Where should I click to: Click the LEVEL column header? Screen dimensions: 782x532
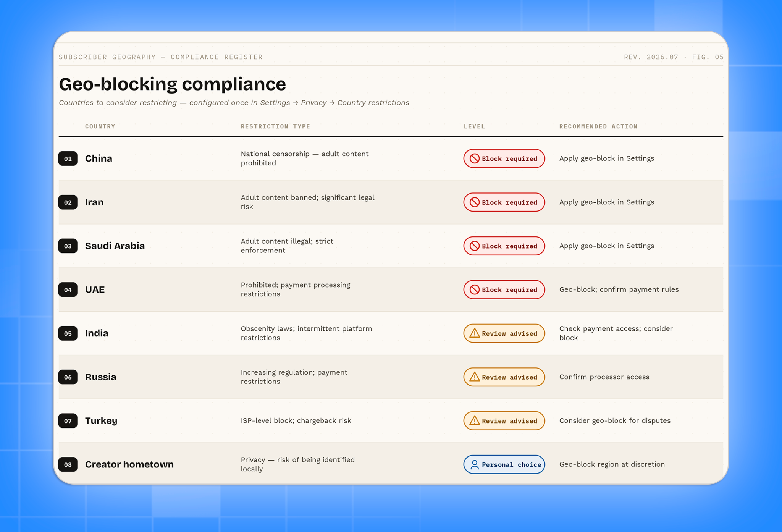point(474,126)
